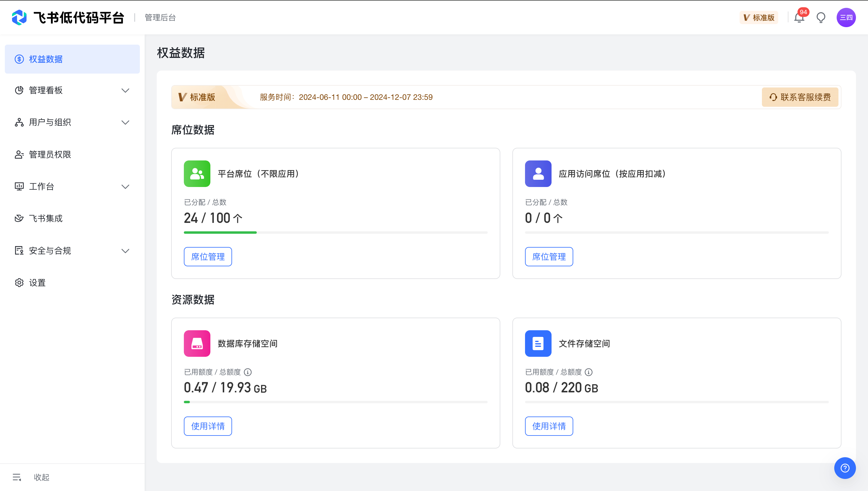
Task: Click the 管理看板 pie chart icon
Action: tap(19, 90)
